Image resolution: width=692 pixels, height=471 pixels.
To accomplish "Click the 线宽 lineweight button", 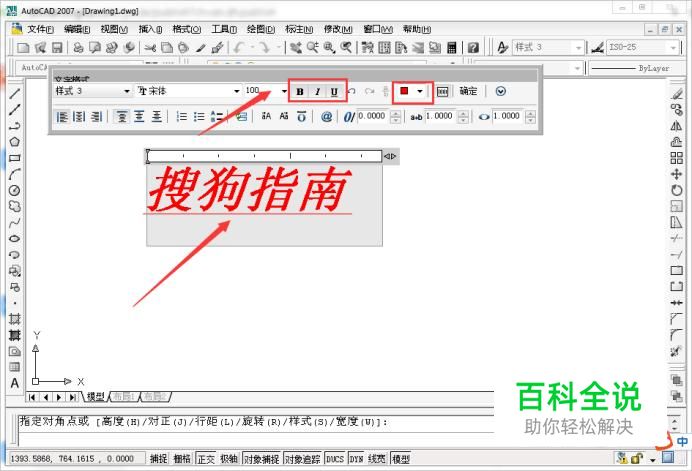I will (376, 459).
